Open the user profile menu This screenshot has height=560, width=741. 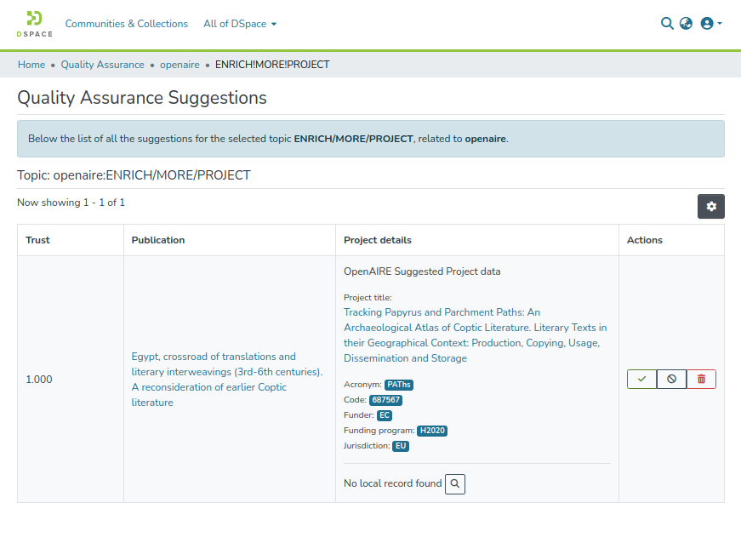pos(710,24)
